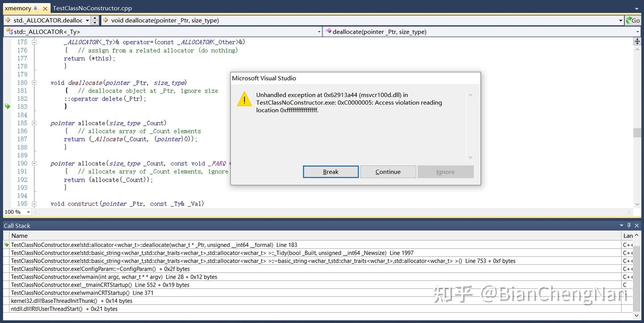Image resolution: width=644 pixels, height=323 pixels.
Task: Open the std::_ALLOCATOR<_Ty> scope dropdown
Action: 319,32
